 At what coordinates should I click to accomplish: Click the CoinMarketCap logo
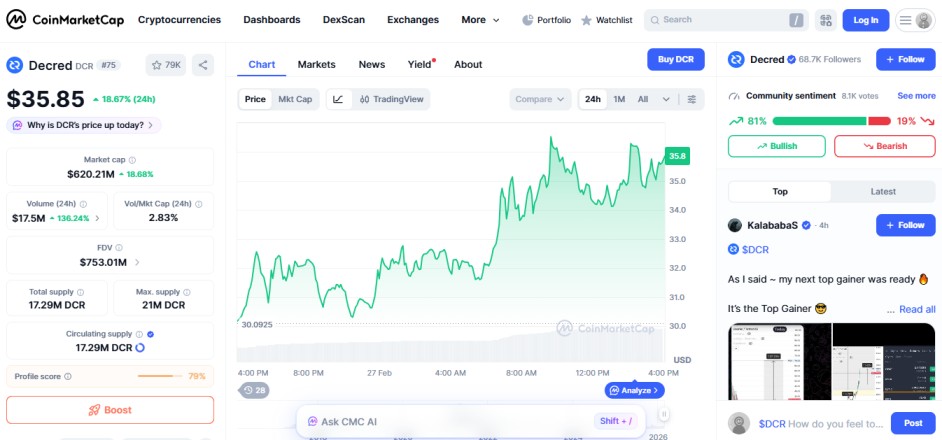point(65,20)
